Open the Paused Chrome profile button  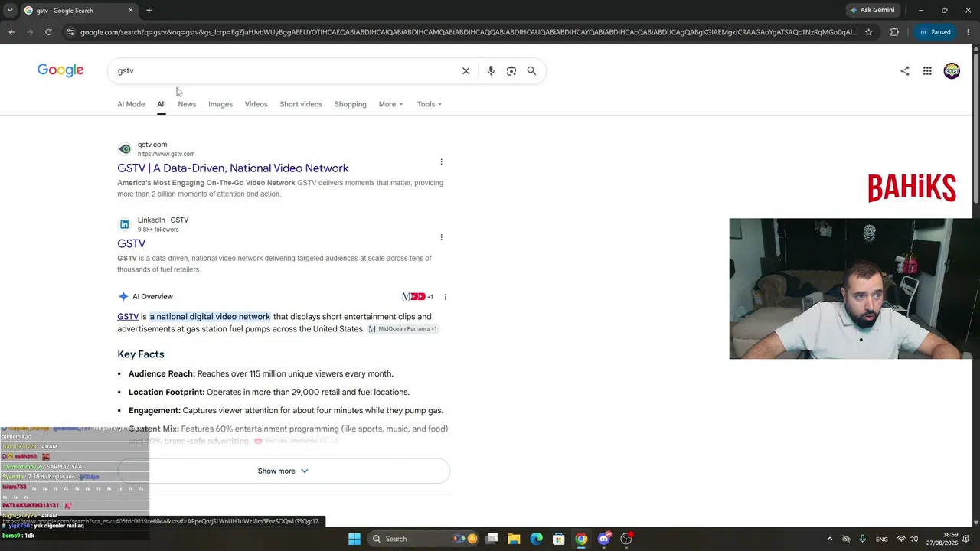click(935, 32)
